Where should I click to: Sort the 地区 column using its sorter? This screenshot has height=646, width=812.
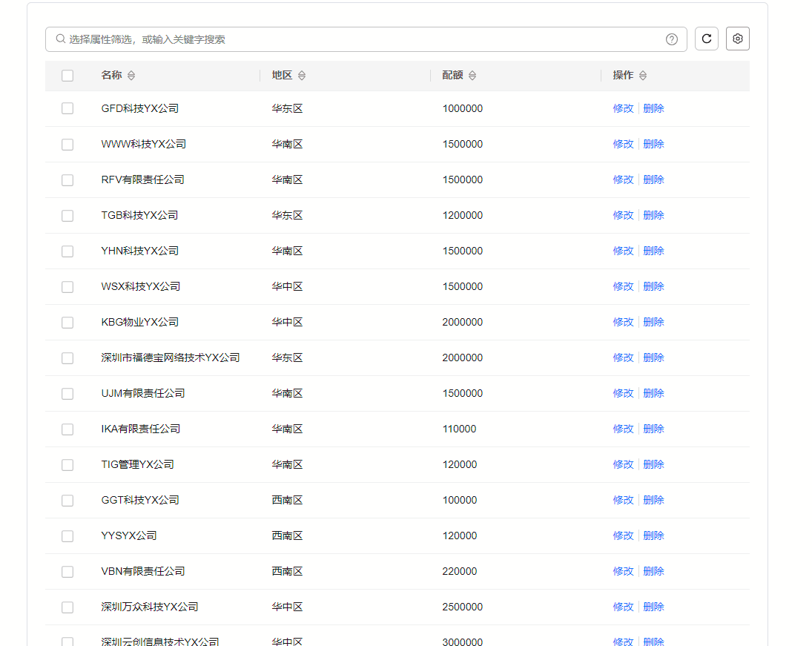(303, 75)
